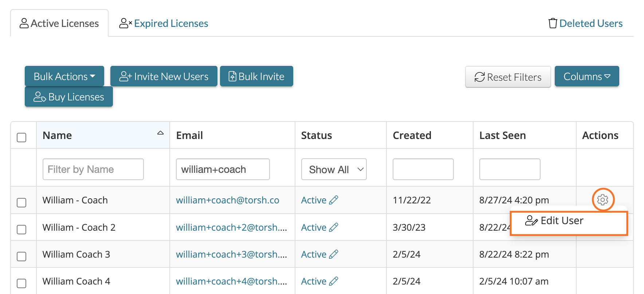The width and height of the screenshot is (644, 294).
Task: Click pencil icon beside William Coach 3 status
Action: point(334,254)
